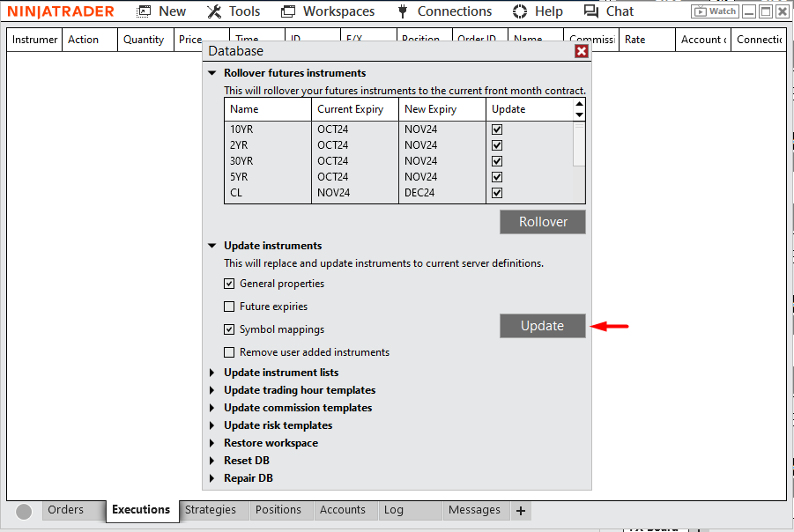
Task: Click the New menu terminal icon
Action: click(145, 11)
